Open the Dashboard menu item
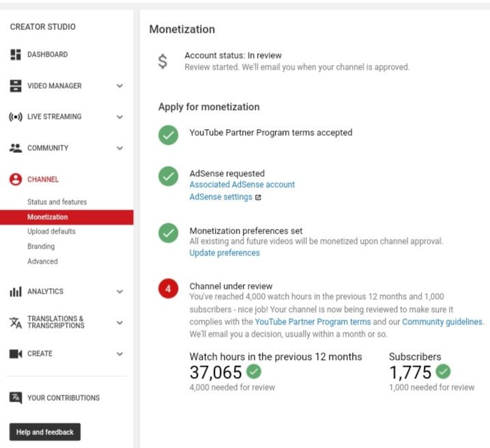Screen dimensions: 490x448 tap(48, 55)
